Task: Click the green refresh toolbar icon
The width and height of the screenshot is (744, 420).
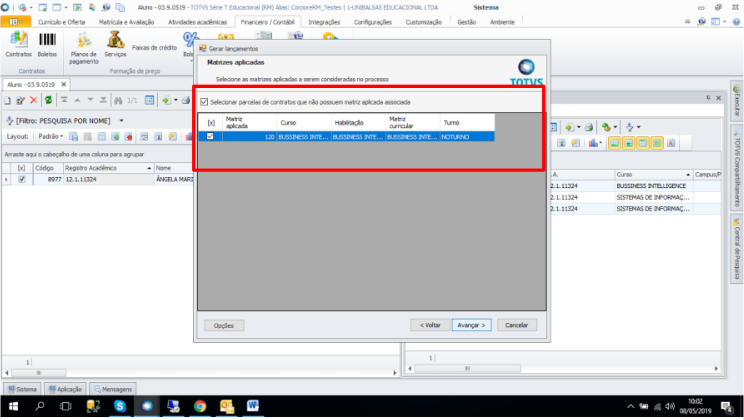Action: pyautogui.click(x=47, y=101)
